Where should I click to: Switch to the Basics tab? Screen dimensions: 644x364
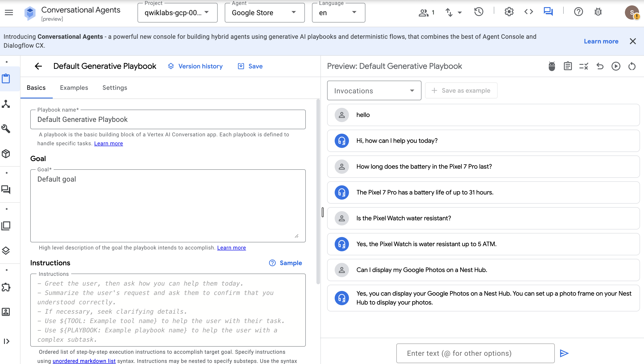coord(36,88)
